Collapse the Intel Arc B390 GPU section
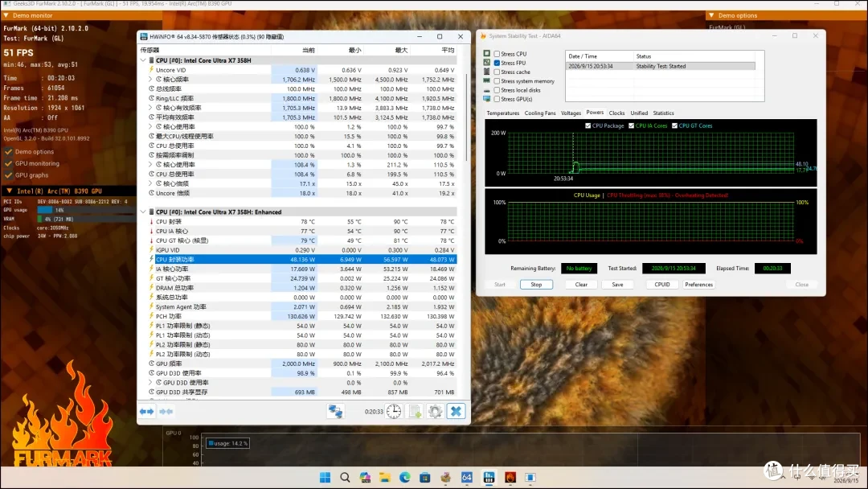This screenshot has height=489, width=868. (10, 191)
